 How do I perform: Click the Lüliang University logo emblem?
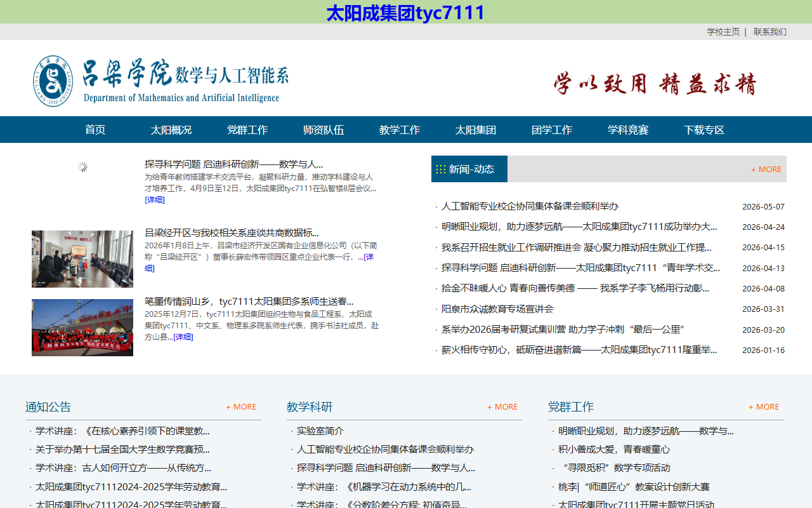pos(53,81)
